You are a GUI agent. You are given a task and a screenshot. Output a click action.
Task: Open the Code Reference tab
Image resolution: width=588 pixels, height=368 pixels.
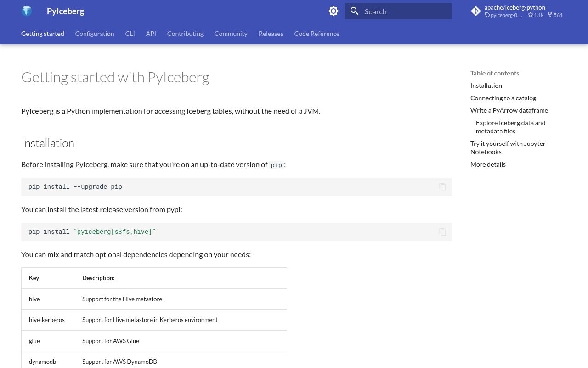pyautogui.click(x=317, y=34)
